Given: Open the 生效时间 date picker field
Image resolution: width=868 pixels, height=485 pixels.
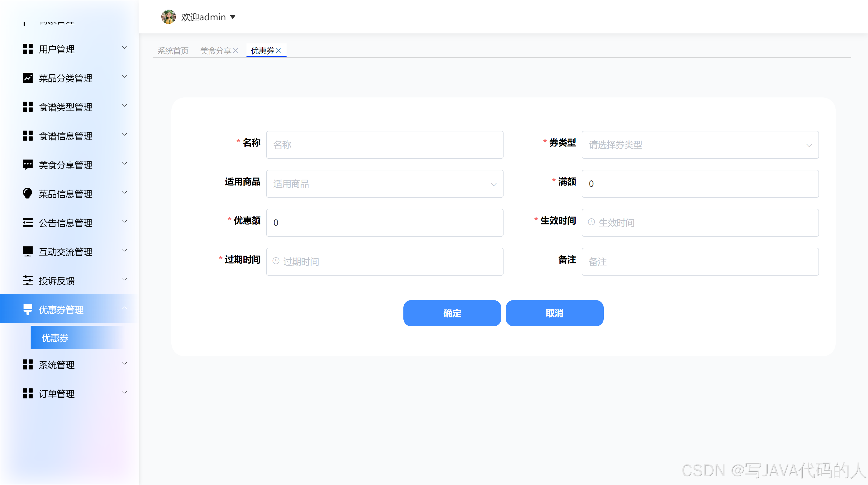Looking at the screenshot, I should coord(700,223).
